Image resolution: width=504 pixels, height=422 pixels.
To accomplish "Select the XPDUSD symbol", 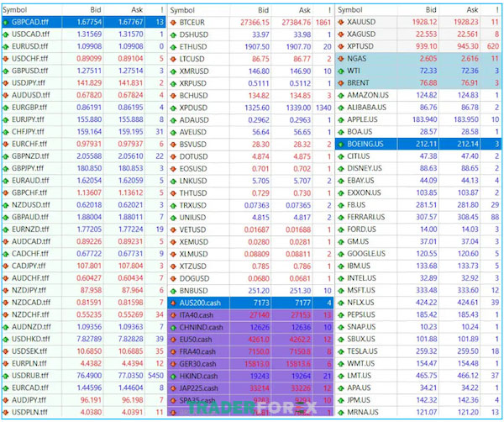I will point(193,108).
